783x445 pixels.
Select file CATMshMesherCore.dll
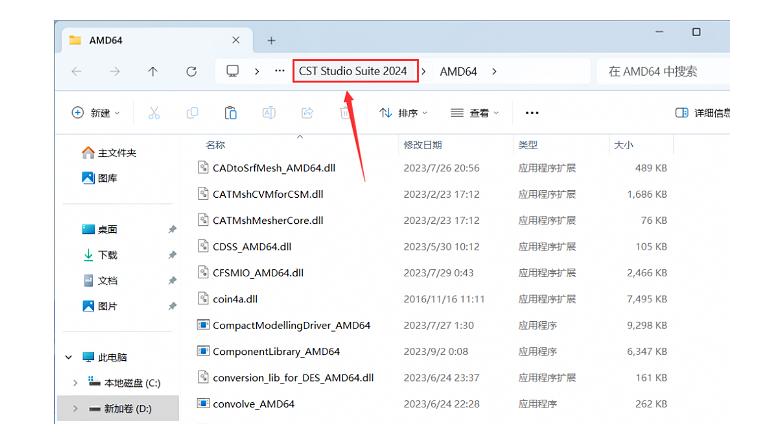tap(268, 220)
